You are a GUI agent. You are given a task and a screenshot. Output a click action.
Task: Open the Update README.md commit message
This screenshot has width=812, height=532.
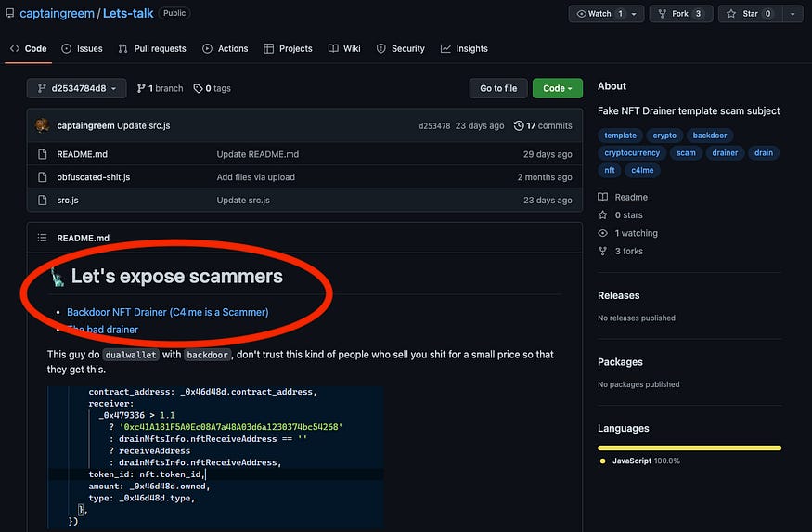[x=257, y=154]
